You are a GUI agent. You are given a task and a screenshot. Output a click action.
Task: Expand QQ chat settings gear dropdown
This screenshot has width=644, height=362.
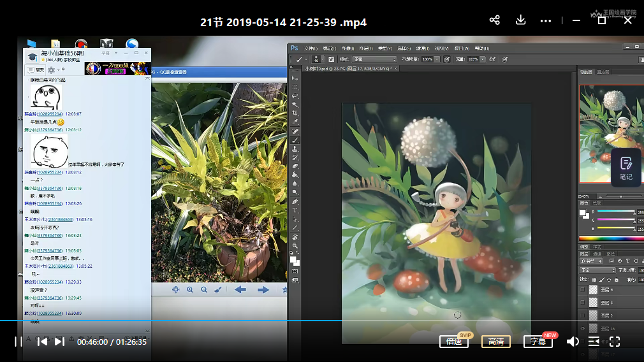(59, 70)
